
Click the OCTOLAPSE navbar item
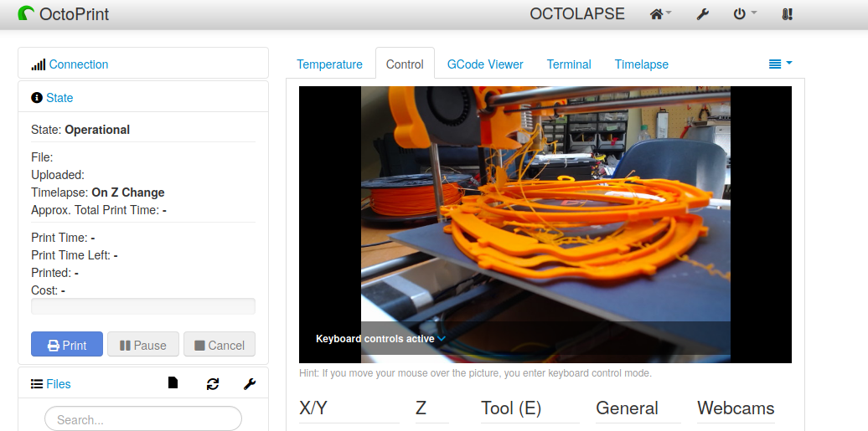[577, 14]
